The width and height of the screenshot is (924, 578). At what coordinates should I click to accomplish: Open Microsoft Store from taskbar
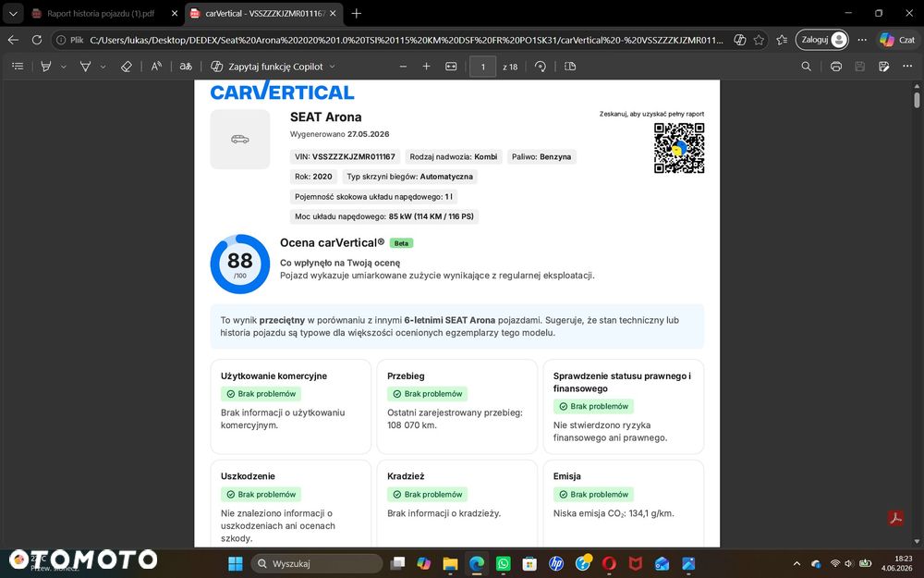point(529,564)
